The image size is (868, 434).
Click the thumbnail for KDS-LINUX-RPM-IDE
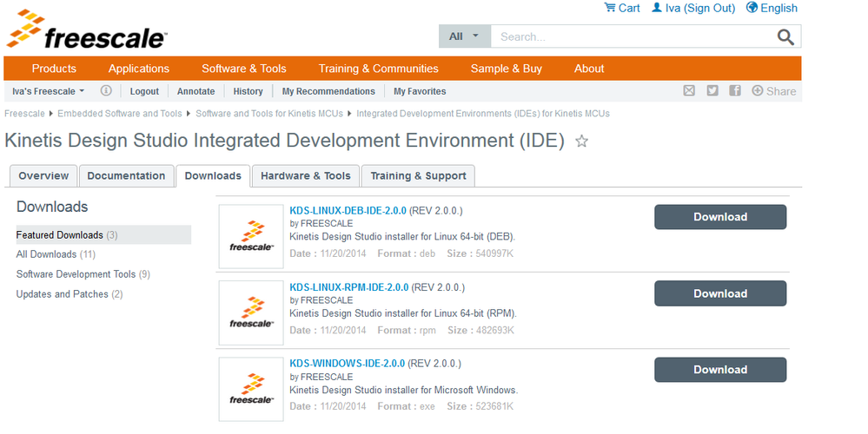click(x=251, y=313)
